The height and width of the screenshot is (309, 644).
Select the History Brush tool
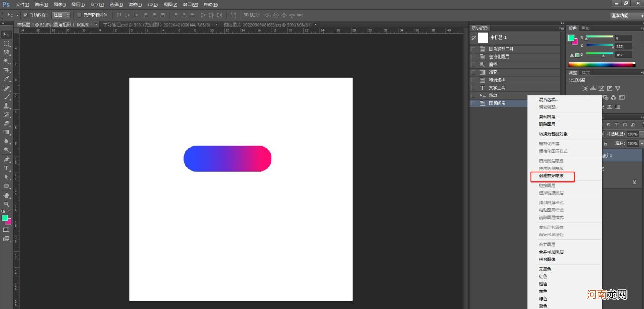point(6,115)
